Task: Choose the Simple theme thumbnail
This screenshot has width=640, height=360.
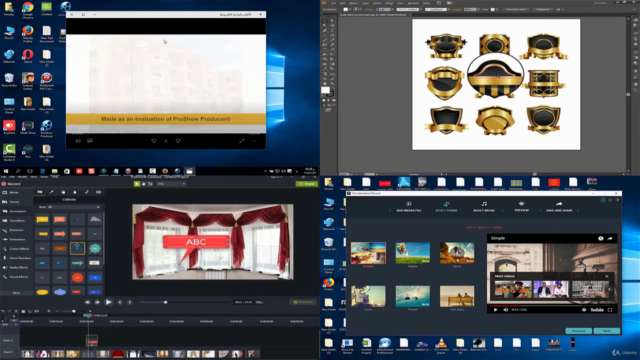Action: click(368, 253)
